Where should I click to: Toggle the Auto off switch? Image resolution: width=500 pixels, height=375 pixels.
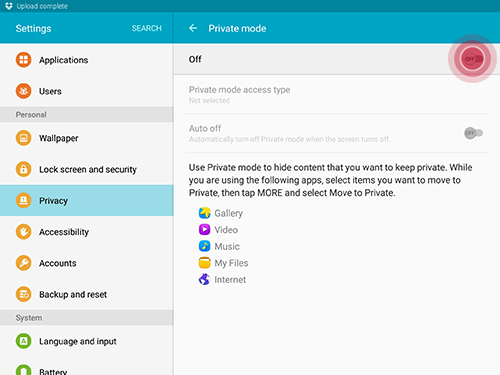(x=474, y=133)
